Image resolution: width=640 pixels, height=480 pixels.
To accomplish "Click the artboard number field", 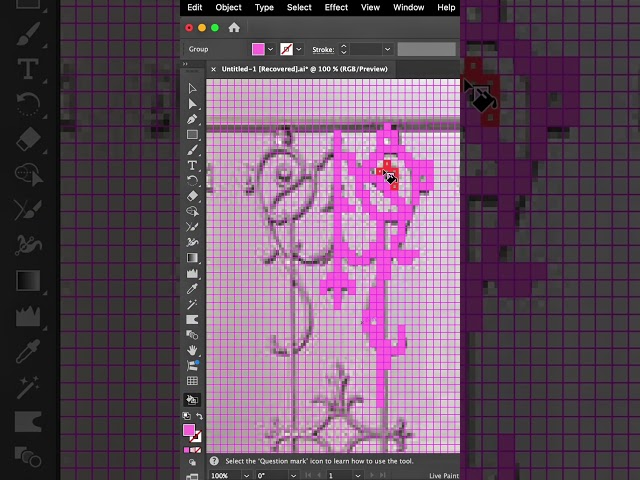I will (340, 476).
